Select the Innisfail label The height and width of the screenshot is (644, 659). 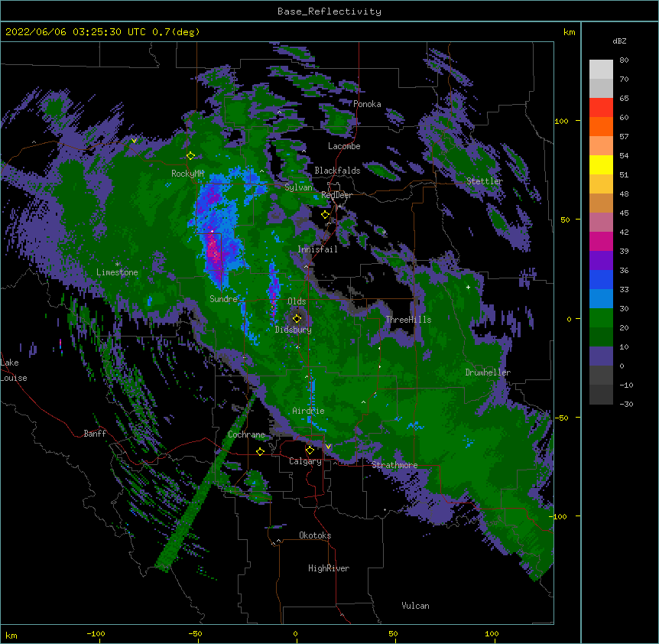[x=317, y=249]
